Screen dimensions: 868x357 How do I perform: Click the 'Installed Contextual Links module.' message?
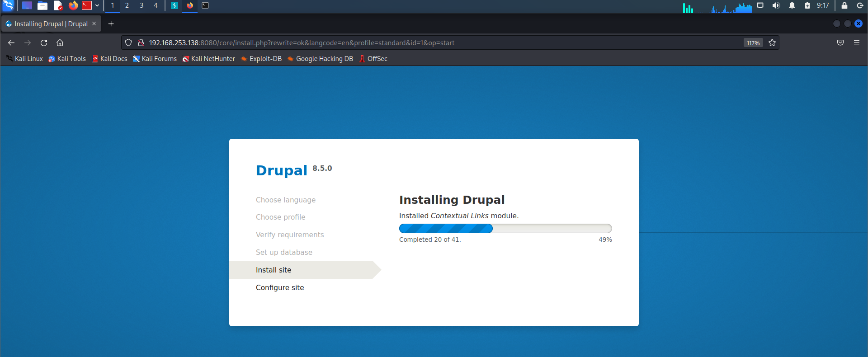tap(459, 216)
